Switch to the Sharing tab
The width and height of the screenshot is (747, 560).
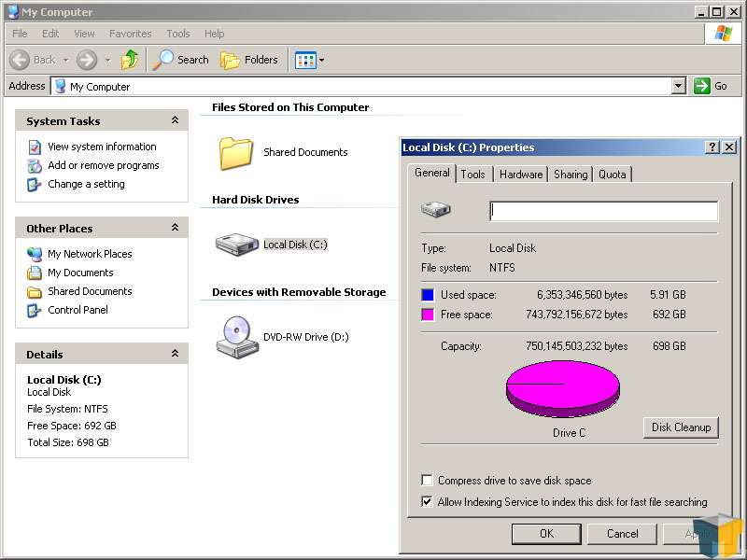571,175
